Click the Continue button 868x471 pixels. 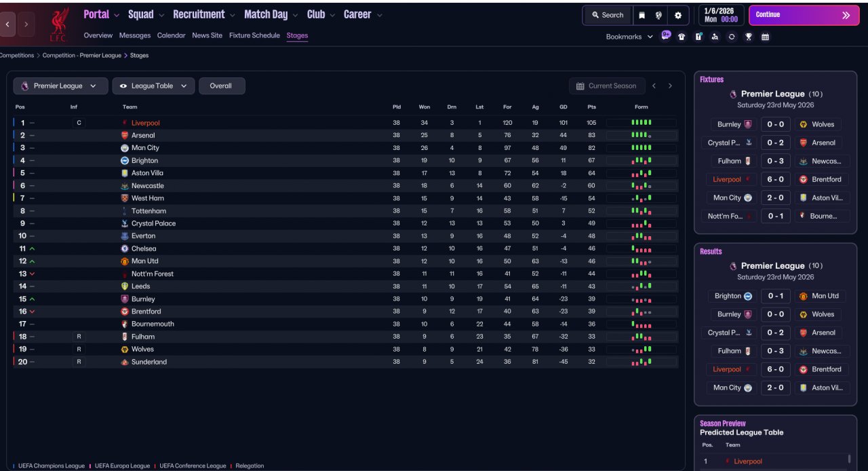click(804, 15)
